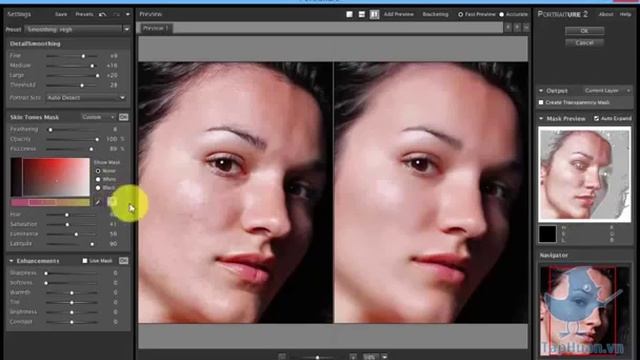Pick skin tone with the eyedropper tool
640x360 pixels.
pos(98,202)
